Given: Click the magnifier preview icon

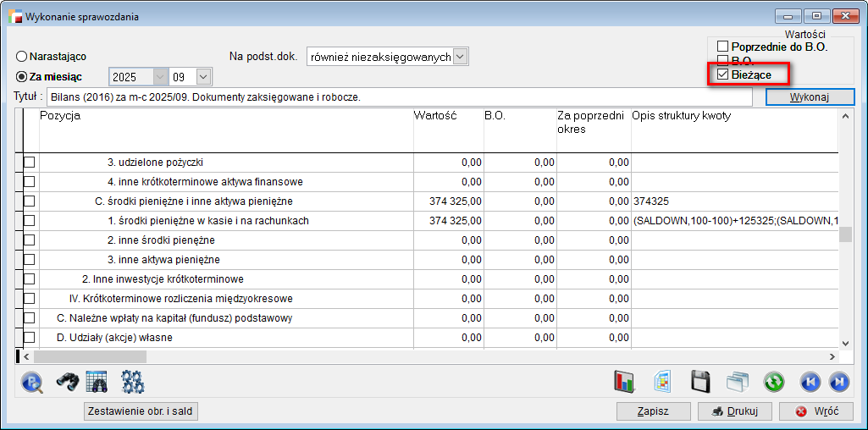Looking at the screenshot, I should (32, 382).
